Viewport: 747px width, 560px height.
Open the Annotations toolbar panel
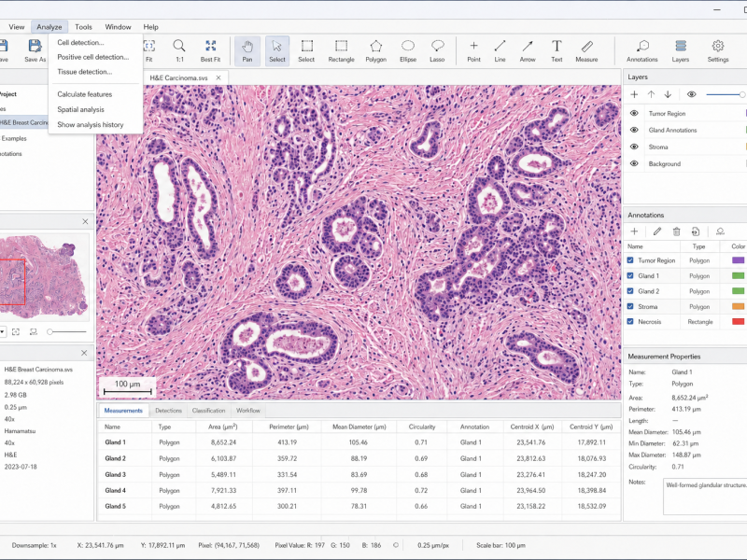pyautogui.click(x=642, y=50)
